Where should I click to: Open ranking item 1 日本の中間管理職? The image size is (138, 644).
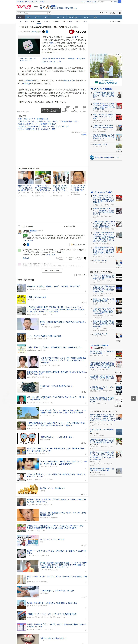click(x=104, y=95)
